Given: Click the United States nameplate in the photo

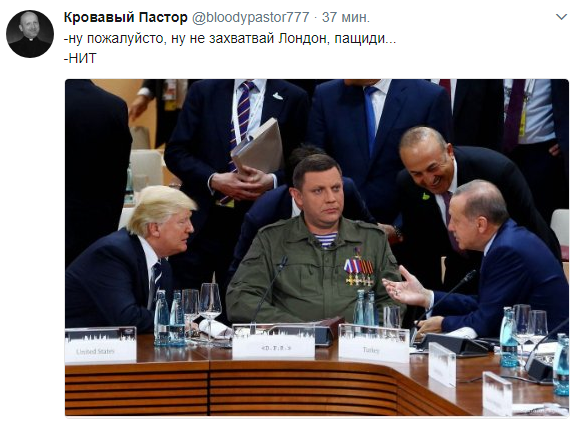Looking at the screenshot, I should coord(100,346).
